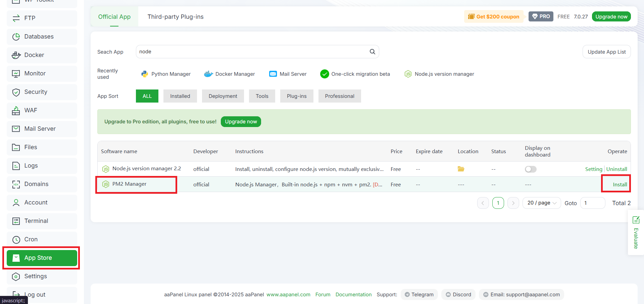
Task: Click the Terminal sidebar icon
Action: pos(16,221)
